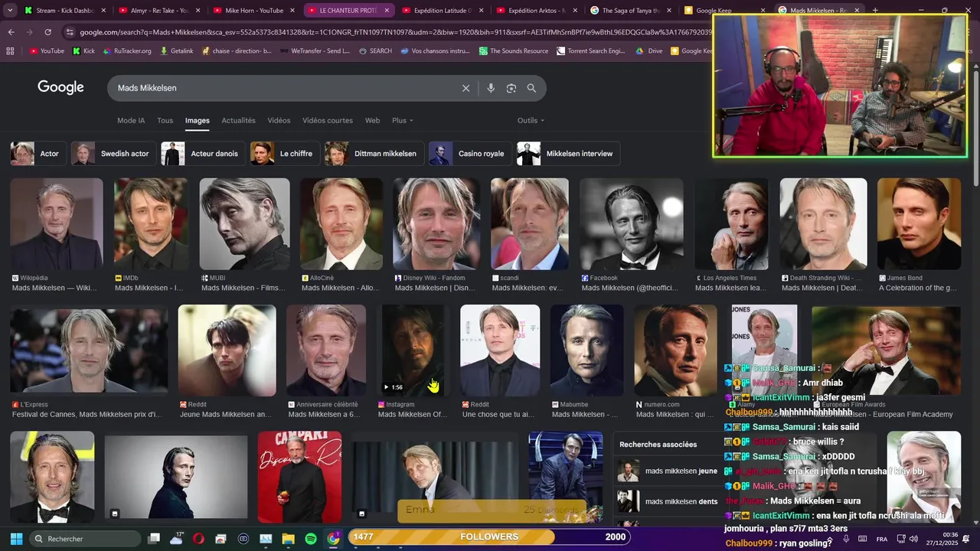Open the Chrome apps grid in bookmarks bar
980x551 pixels.
(10, 51)
